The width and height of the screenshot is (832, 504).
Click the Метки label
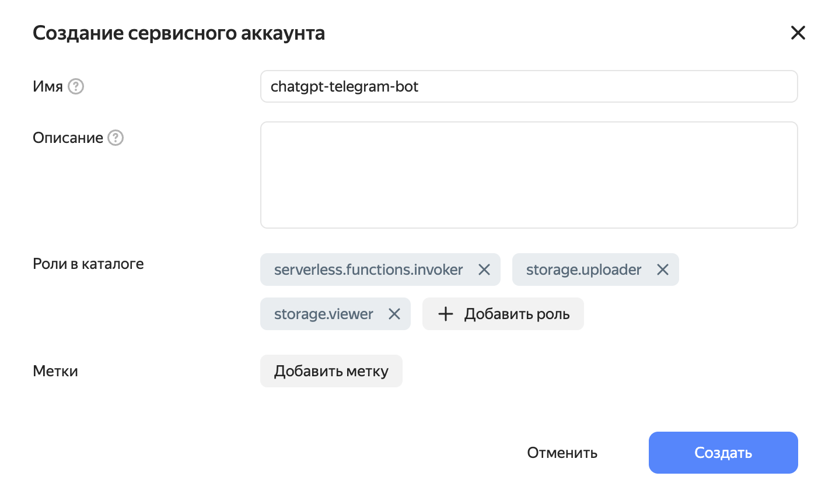(x=55, y=371)
